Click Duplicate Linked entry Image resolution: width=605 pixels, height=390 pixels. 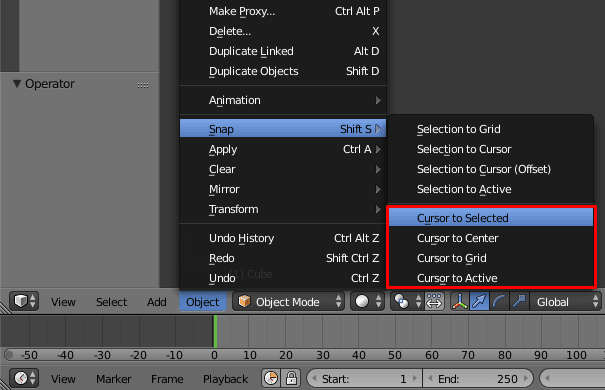pyautogui.click(x=283, y=51)
